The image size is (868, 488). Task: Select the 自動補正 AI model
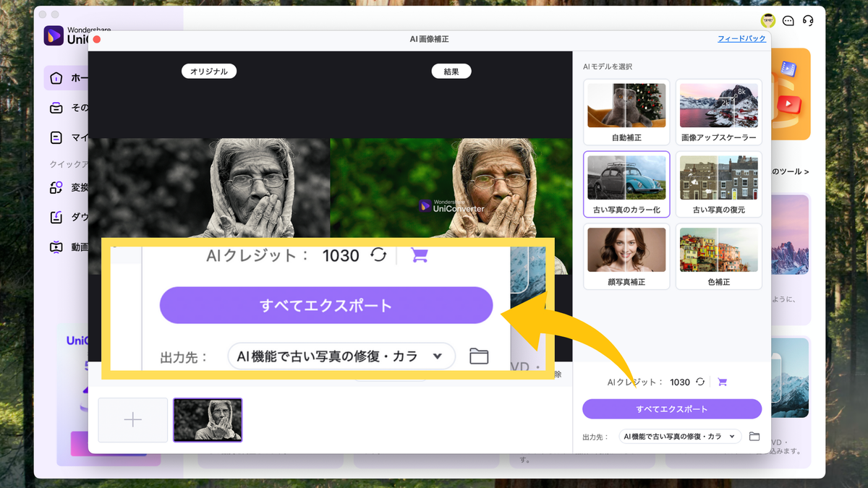(x=626, y=112)
